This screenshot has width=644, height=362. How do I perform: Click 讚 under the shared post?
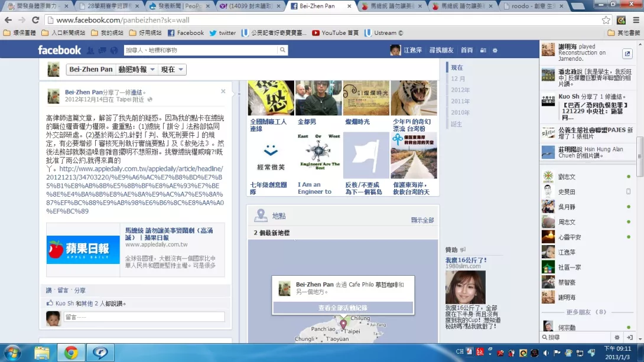pyautogui.click(x=49, y=290)
